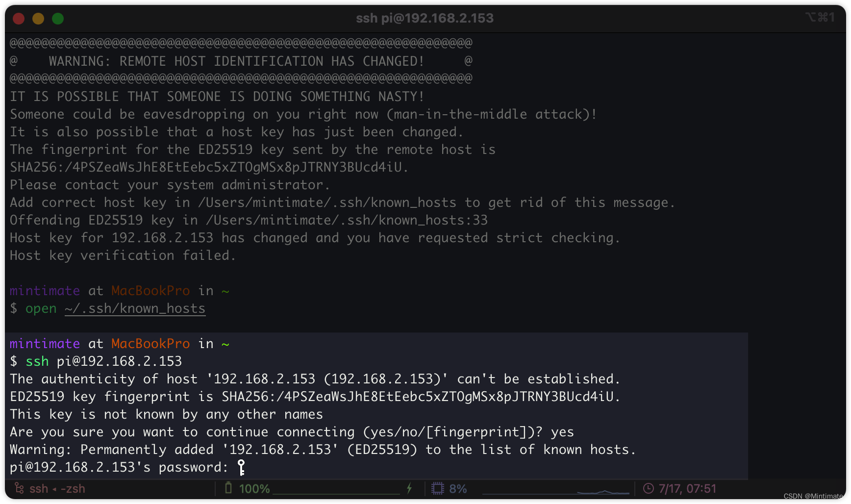Click the charging lightning bolt icon

[409, 488]
